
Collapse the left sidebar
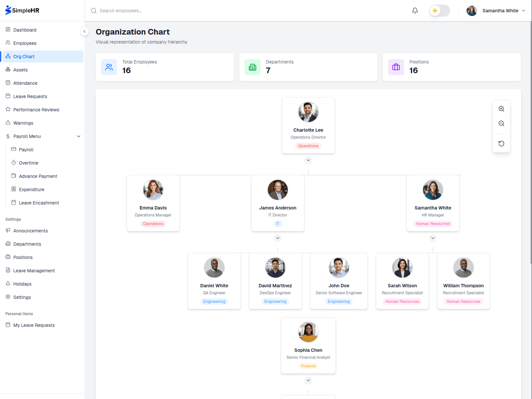(x=84, y=31)
